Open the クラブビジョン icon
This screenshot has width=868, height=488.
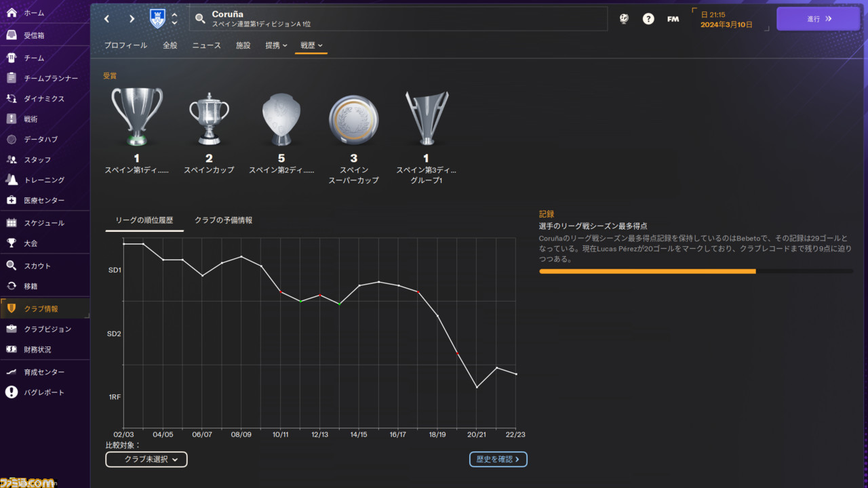tap(12, 329)
